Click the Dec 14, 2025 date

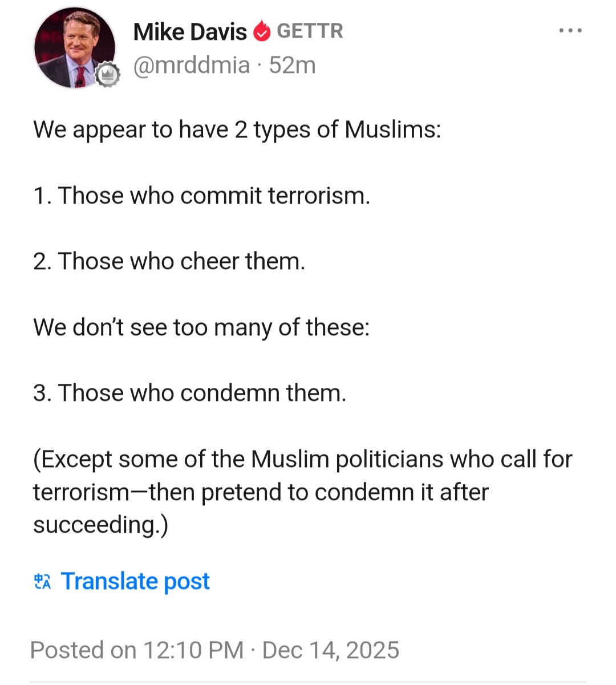(331, 650)
